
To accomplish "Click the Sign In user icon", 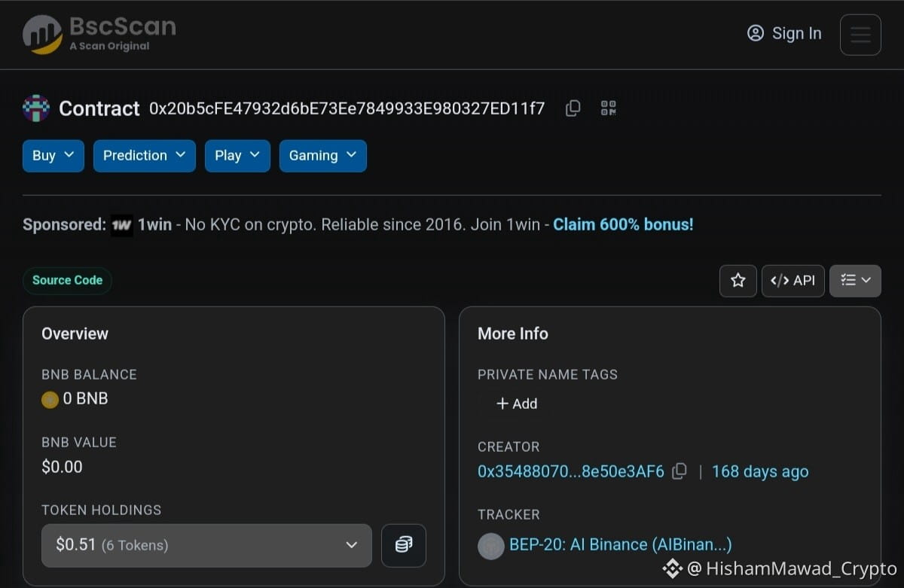I will pos(756,33).
